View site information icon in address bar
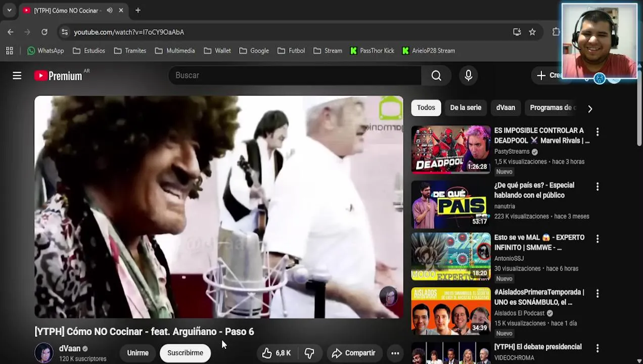This screenshot has height=364, width=643. click(64, 32)
